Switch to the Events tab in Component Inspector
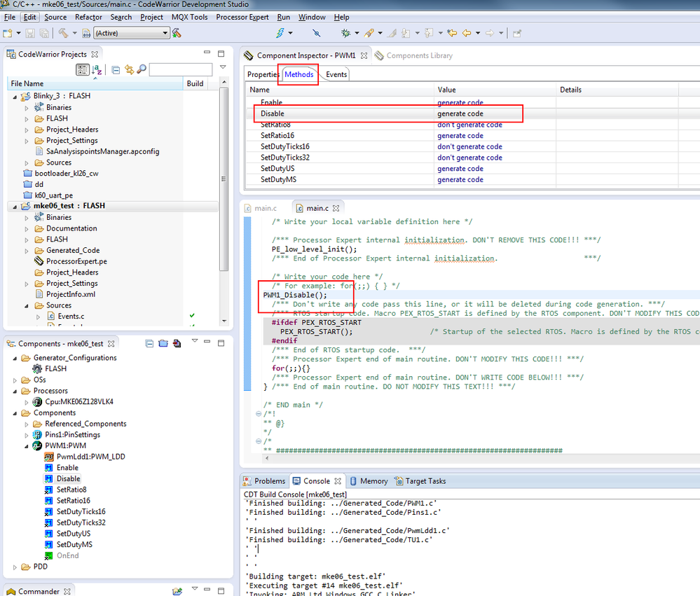The width and height of the screenshot is (700, 596). pyautogui.click(x=336, y=74)
